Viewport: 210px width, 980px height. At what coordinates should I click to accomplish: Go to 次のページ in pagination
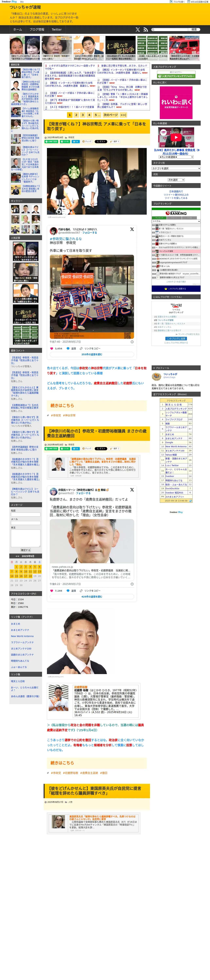tap(111, 115)
